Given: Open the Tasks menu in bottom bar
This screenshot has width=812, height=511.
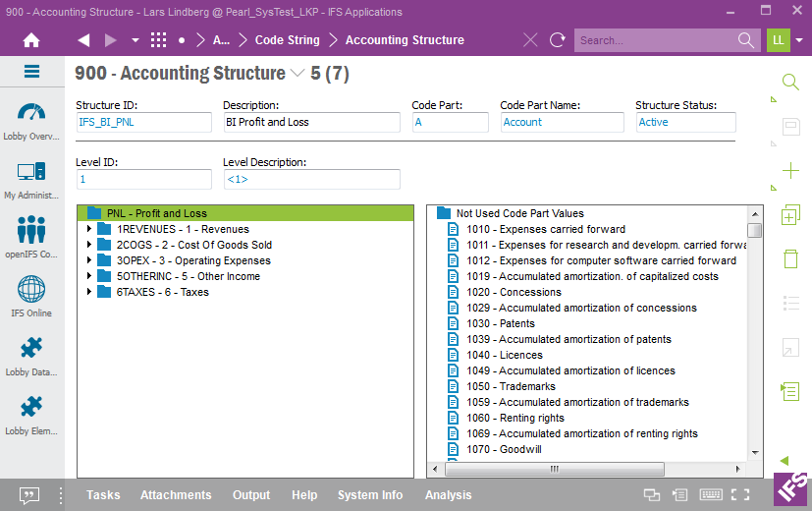Looking at the screenshot, I should (x=103, y=495).
